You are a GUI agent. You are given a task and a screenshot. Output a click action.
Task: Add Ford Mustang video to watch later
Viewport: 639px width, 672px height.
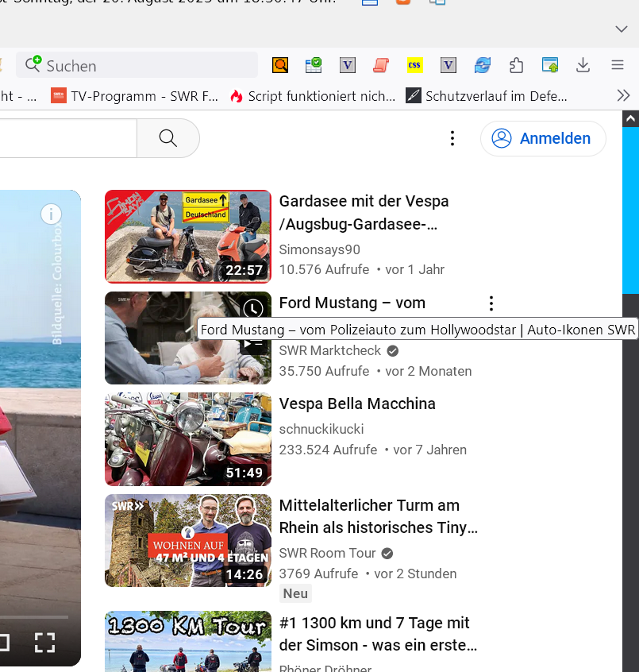(252, 308)
